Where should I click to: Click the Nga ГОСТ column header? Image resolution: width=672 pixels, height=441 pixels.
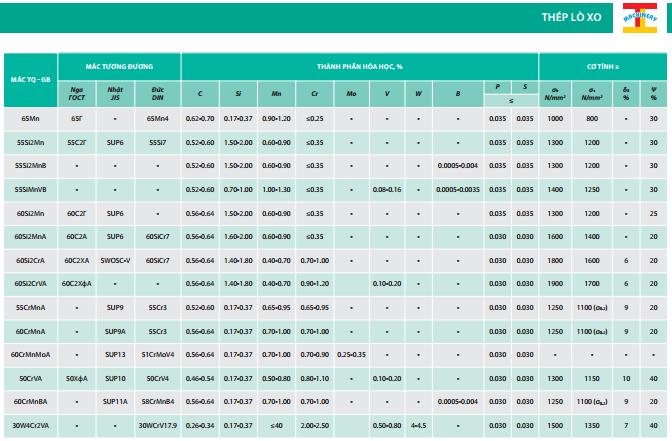(77, 94)
